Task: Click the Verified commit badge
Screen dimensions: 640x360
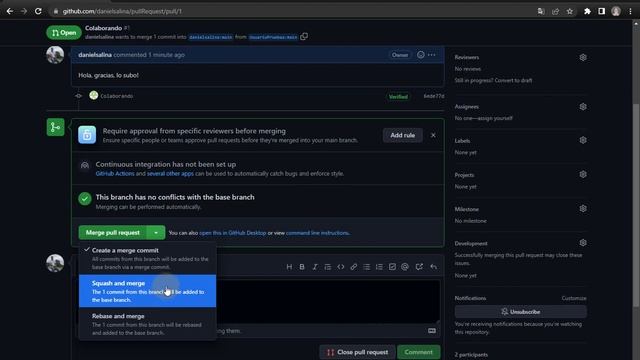Action: (x=398, y=97)
